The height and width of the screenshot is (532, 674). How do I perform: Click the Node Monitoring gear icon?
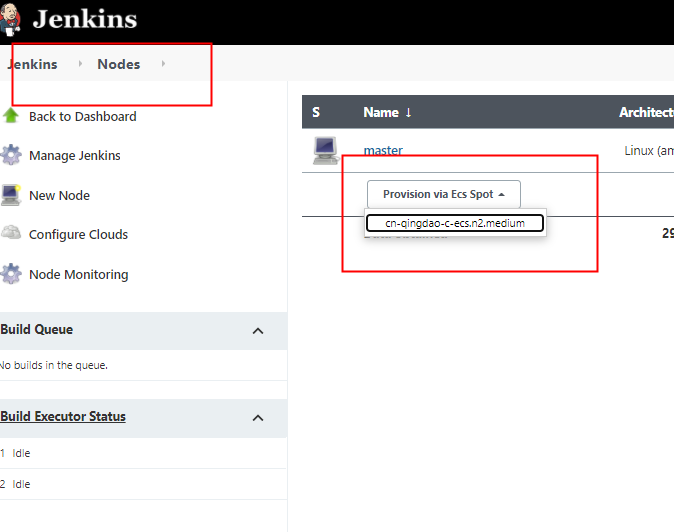(11, 274)
